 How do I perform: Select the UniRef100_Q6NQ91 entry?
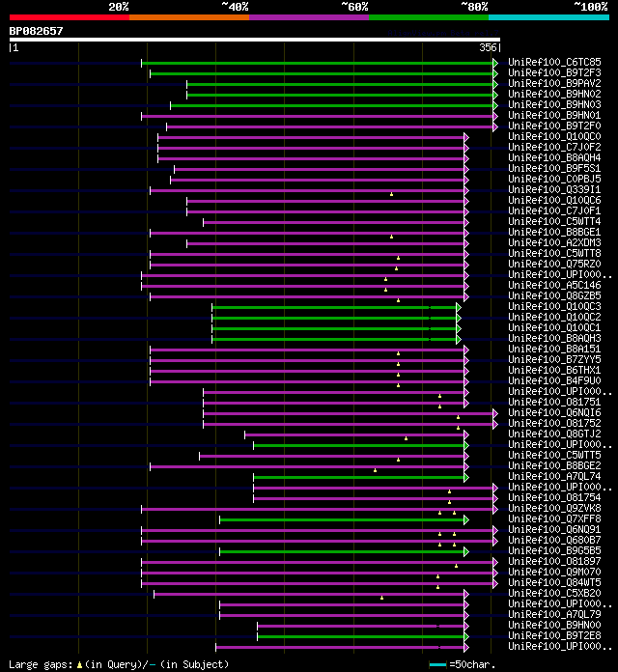click(554, 529)
